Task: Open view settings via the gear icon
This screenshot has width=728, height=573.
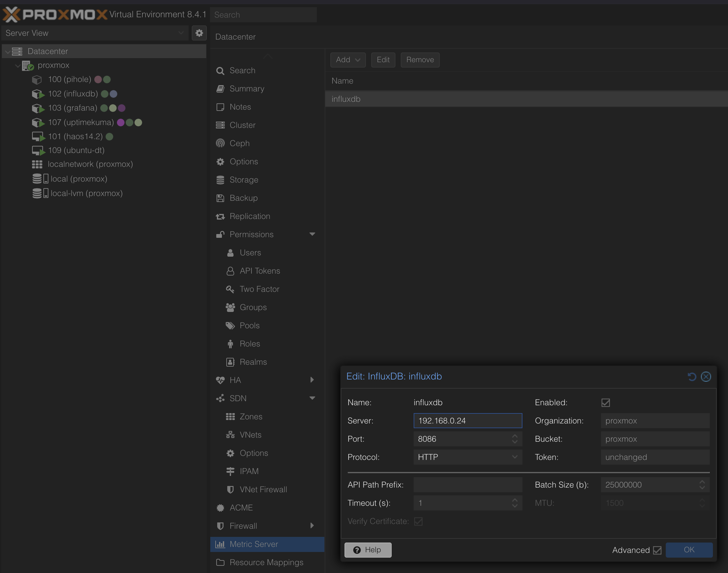Action: point(199,33)
